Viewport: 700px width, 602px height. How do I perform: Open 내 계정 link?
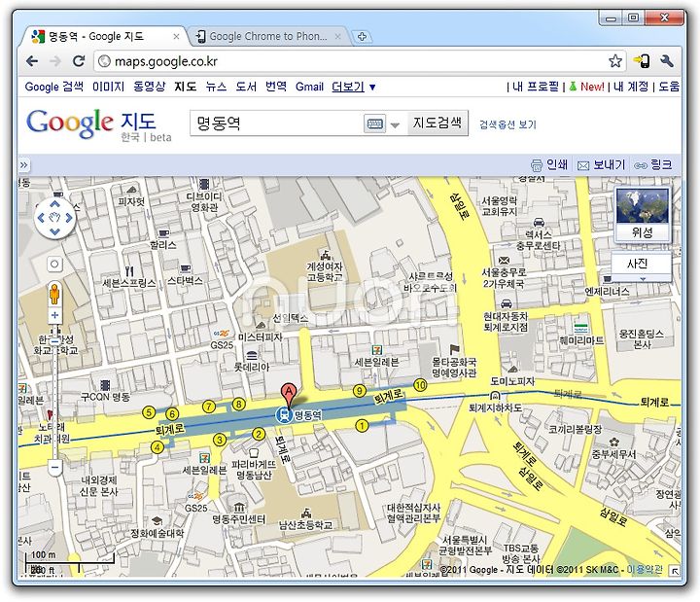[631, 87]
